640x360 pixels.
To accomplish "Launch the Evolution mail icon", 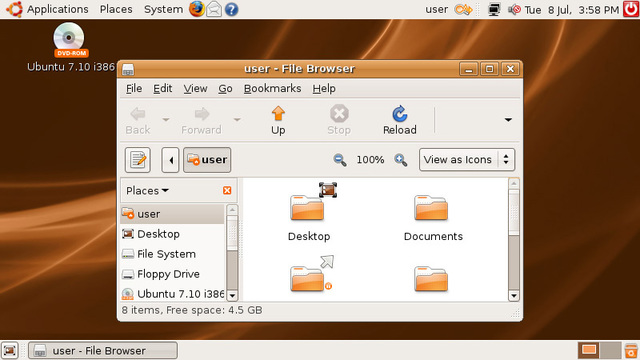I will (214, 9).
